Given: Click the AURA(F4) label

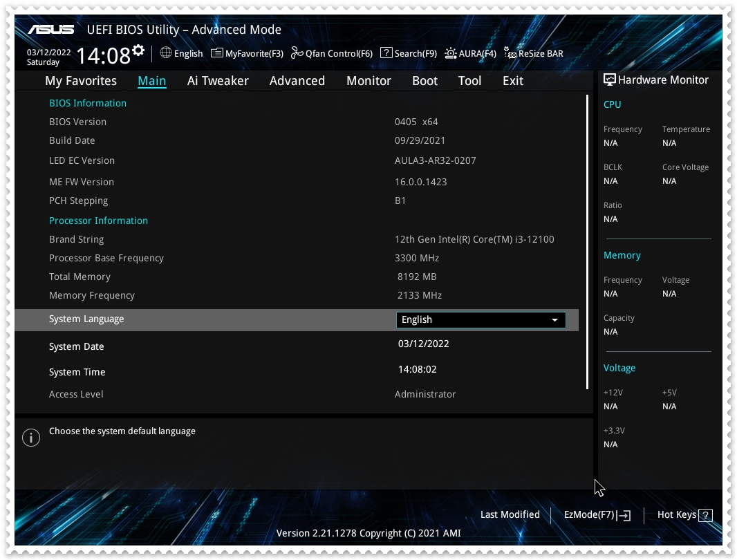Looking at the screenshot, I should tap(478, 54).
